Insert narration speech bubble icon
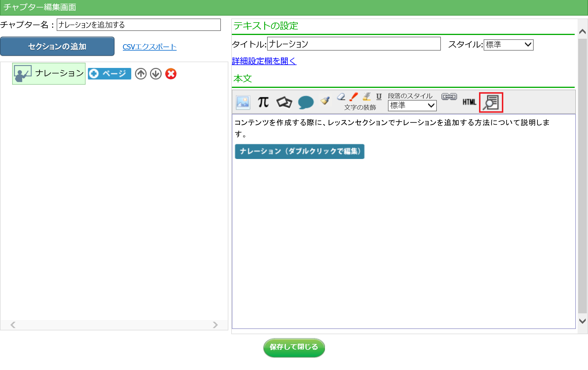 click(306, 102)
